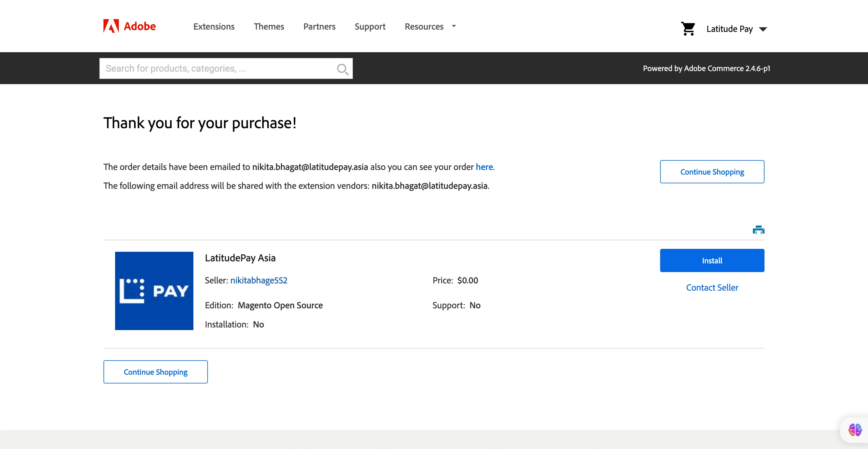Viewport: 868px width, 449px height.
Task: Click the Contact Seller link
Action: click(712, 287)
